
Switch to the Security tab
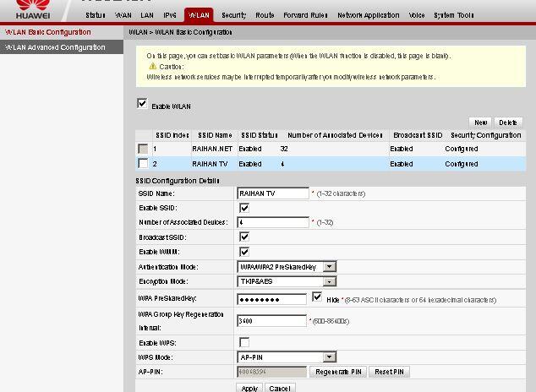[x=233, y=15]
